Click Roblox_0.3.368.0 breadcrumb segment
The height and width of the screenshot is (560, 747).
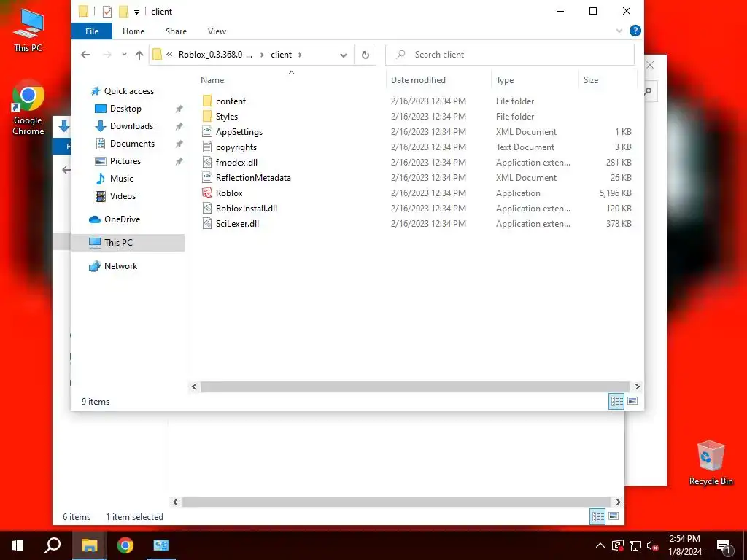(215, 55)
